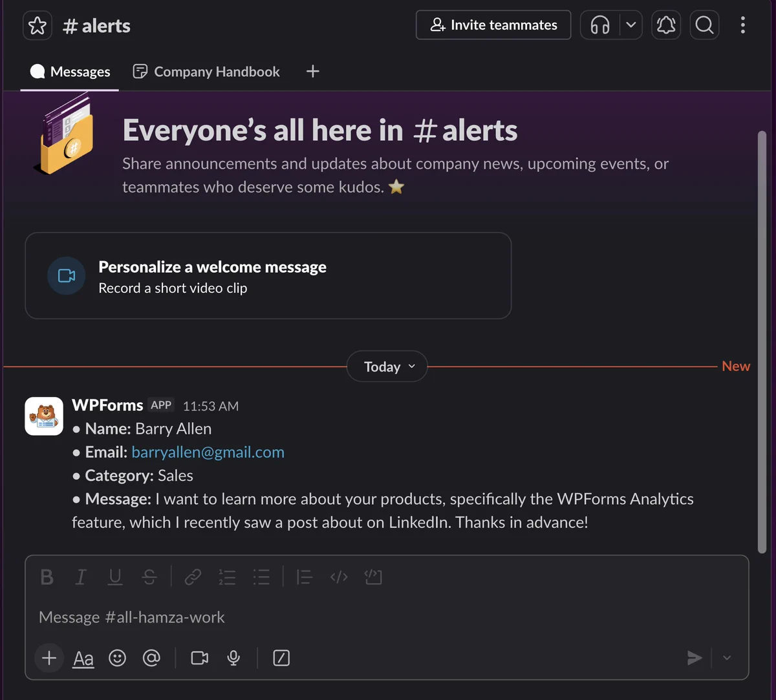The width and height of the screenshot is (776, 700).
Task: Toggle underline formatting
Action: (x=115, y=577)
